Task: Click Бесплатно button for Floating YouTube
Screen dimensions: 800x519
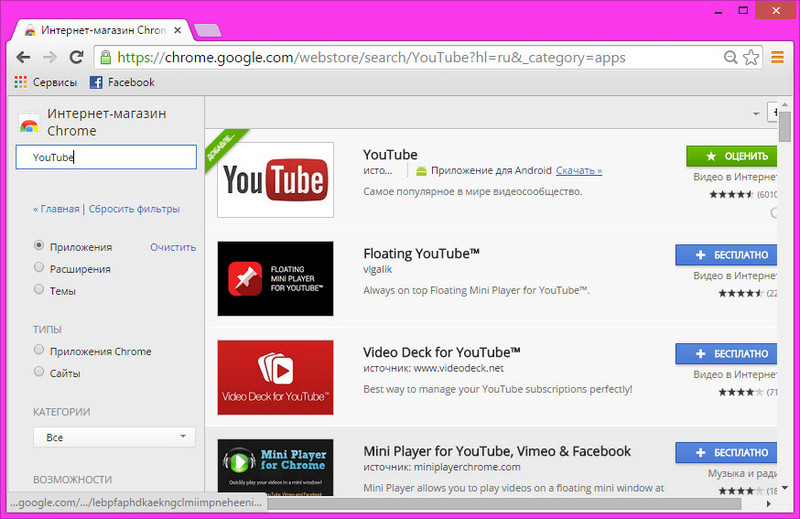Action: [x=726, y=255]
